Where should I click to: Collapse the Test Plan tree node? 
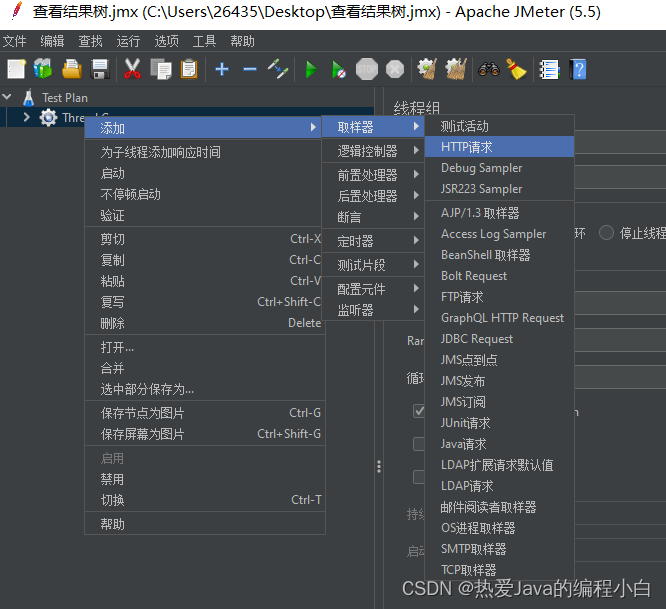7,97
